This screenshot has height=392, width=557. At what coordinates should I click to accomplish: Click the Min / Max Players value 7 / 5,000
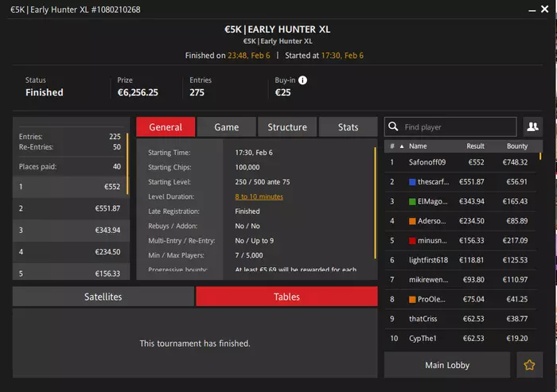tap(248, 255)
